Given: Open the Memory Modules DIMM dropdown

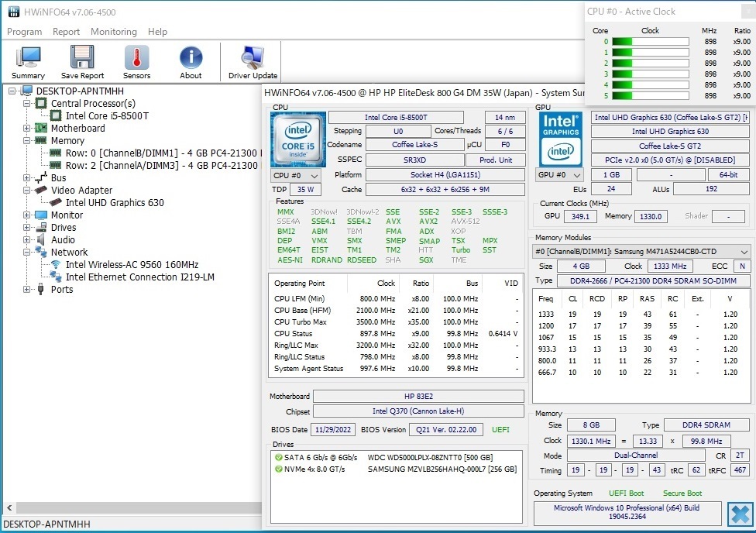Looking at the screenshot, I should tap(641, 251).
